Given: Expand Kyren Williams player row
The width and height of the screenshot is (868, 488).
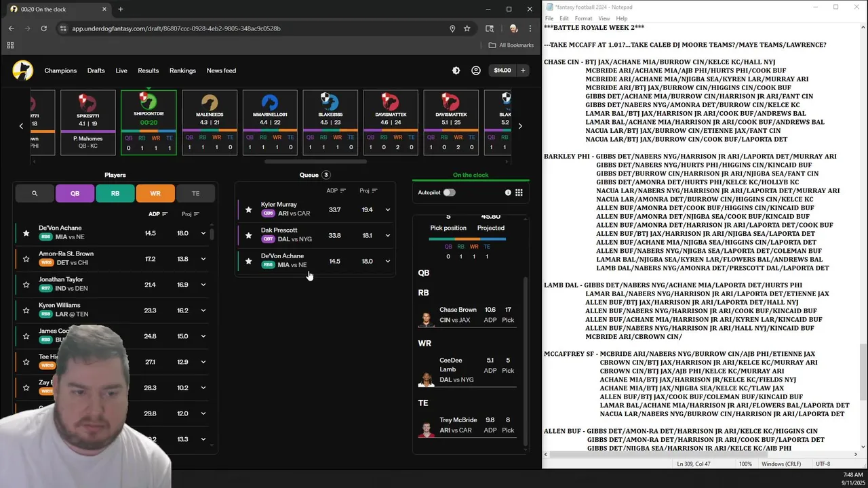Looking at the screenshot, I should pyautogui.click(x=203, y=310).
